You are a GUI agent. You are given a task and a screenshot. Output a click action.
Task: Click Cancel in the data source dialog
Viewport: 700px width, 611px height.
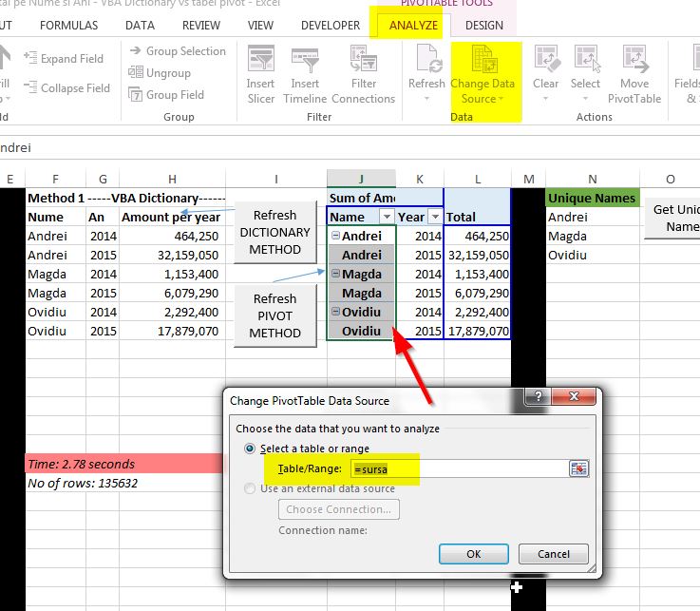coord(554,554)
